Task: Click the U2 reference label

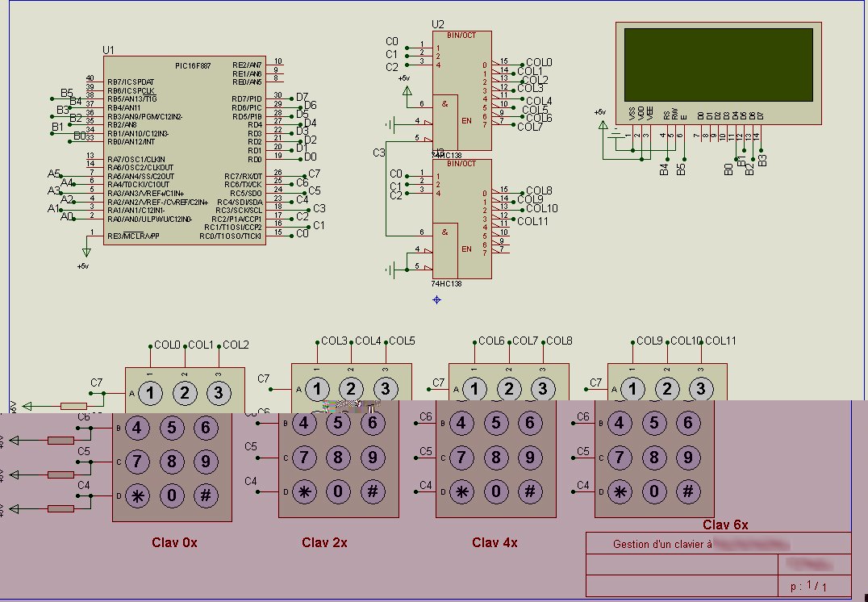Action: (x=437, y=24)
